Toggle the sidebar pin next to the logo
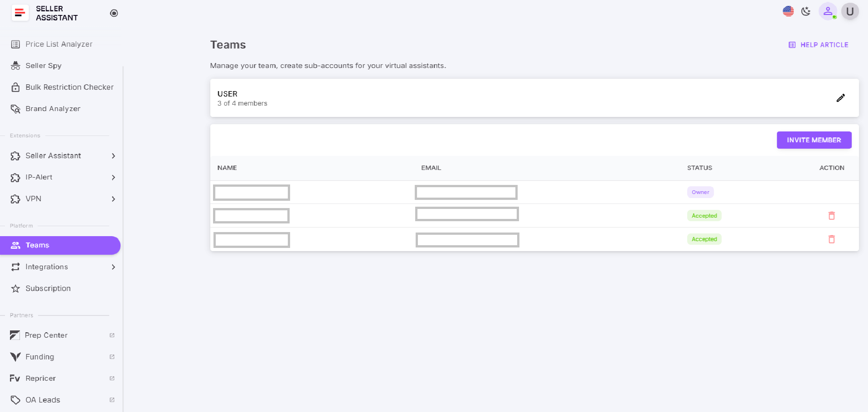The image size is (868, 412). point(114,13)
